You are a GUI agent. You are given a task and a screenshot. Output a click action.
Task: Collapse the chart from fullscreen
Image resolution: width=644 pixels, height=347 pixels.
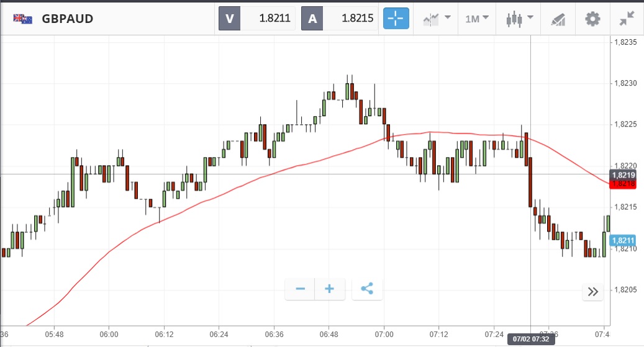click(627, 19)
